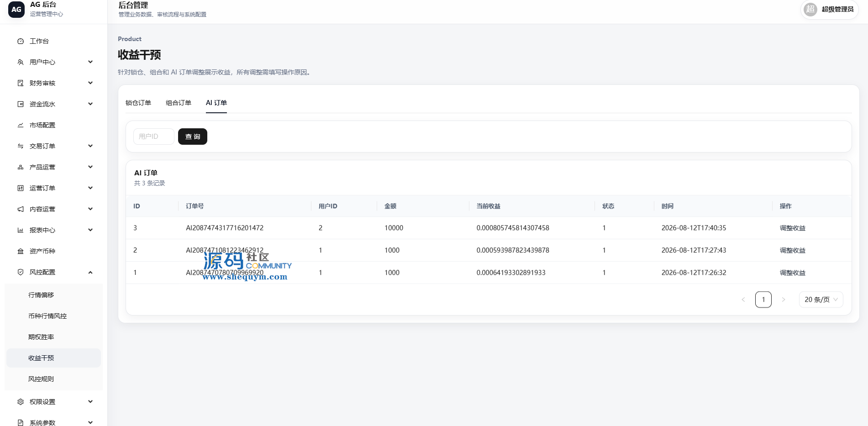Click the 运营订单 icon

click(x=21, y=188)
